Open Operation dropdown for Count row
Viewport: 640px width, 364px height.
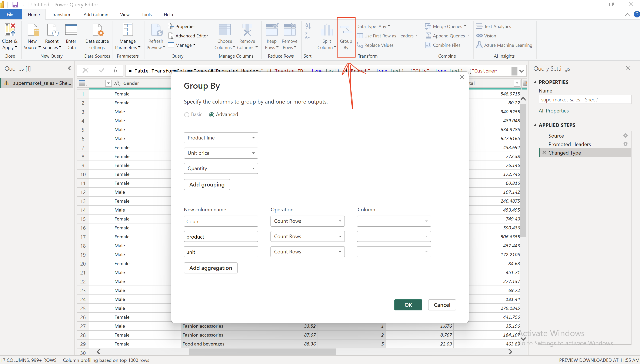point(307,221)
